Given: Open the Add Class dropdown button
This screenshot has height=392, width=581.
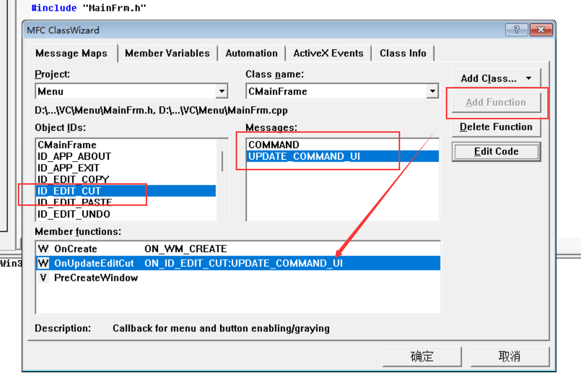Looking at the screenshot, I should [x=496, y=78].
